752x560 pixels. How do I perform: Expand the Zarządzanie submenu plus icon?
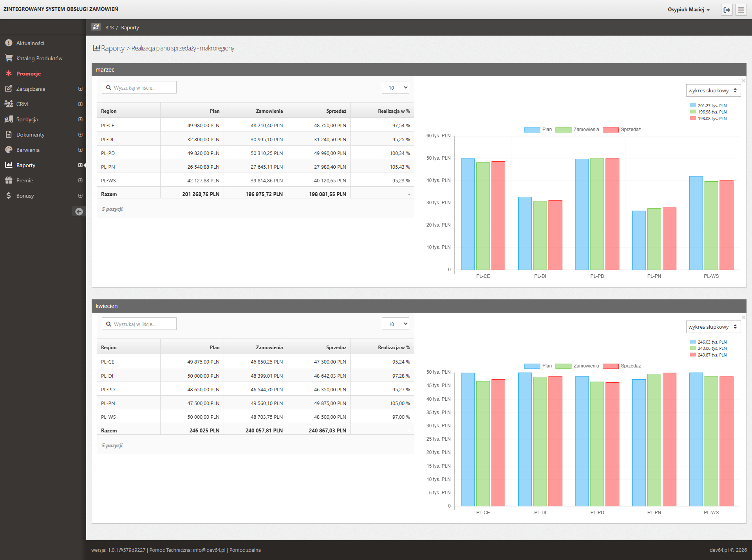tap(80, 89)
